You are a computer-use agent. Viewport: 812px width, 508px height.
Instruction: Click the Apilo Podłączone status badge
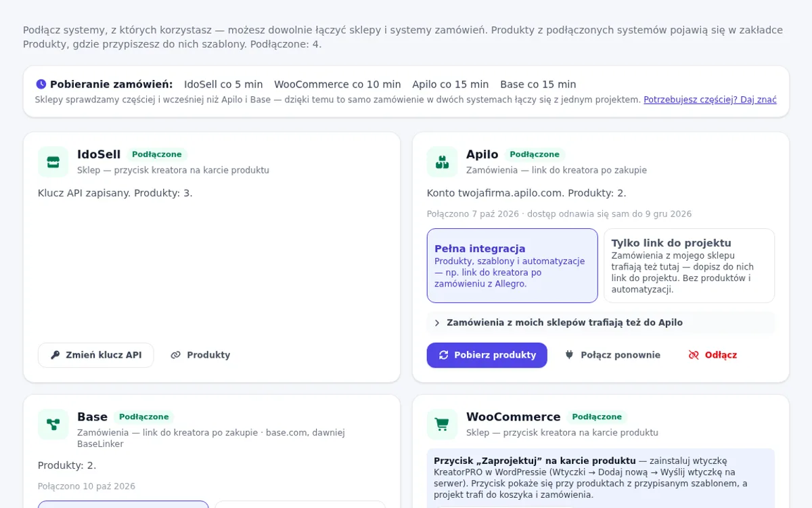click(535, 154)
